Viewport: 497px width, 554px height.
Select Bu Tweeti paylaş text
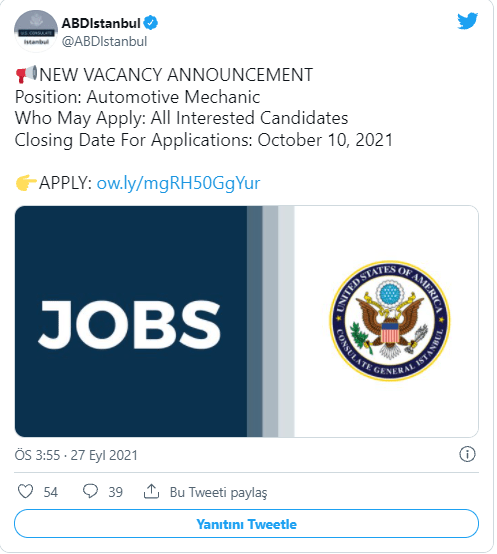click(x=218, y=492)
